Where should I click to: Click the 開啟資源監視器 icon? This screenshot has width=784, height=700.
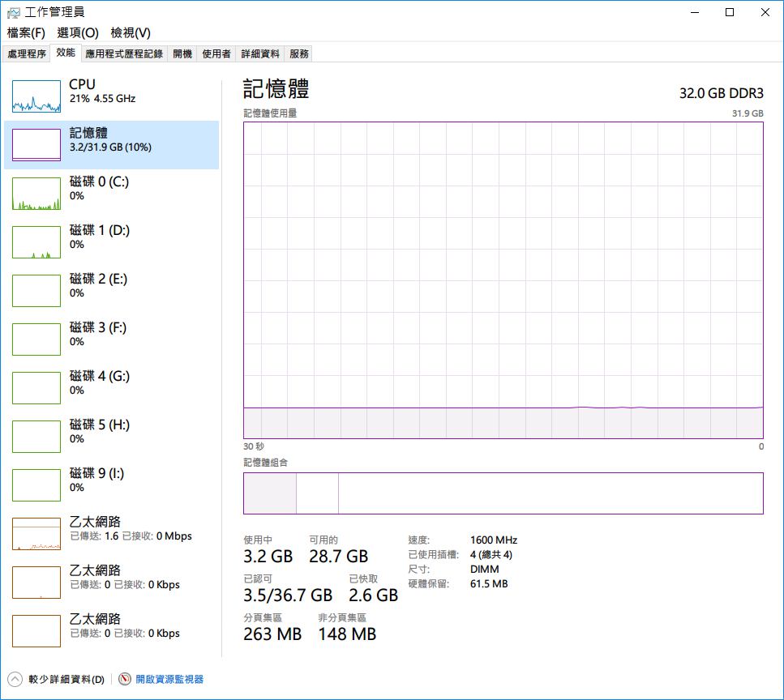(125, 679)
